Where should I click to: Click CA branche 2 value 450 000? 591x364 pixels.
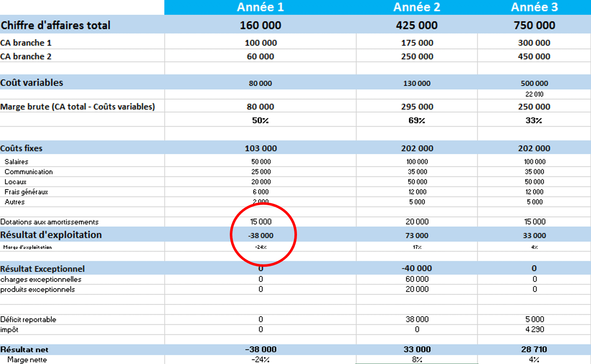[534, 56]
